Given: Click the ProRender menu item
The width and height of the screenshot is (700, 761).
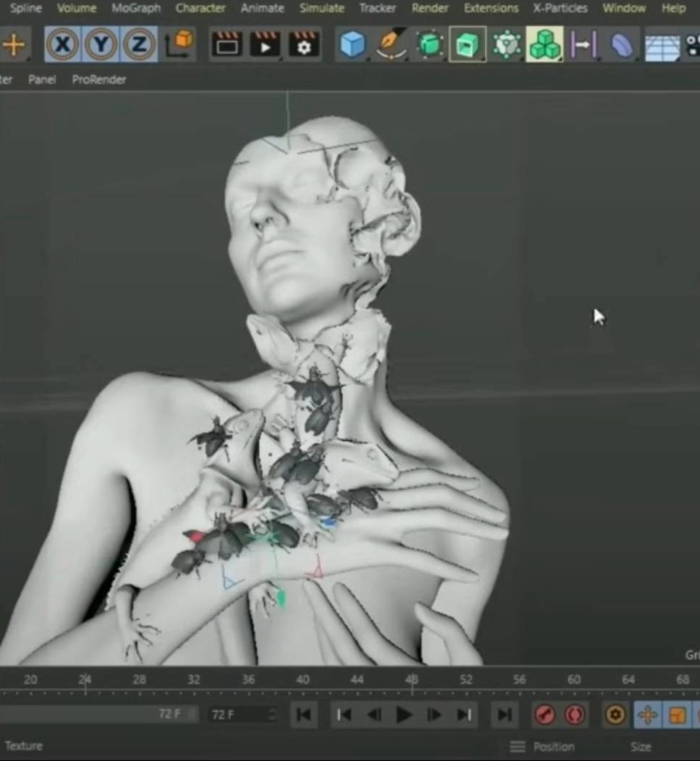Looking at the screenshot, I should pos(99,80).
